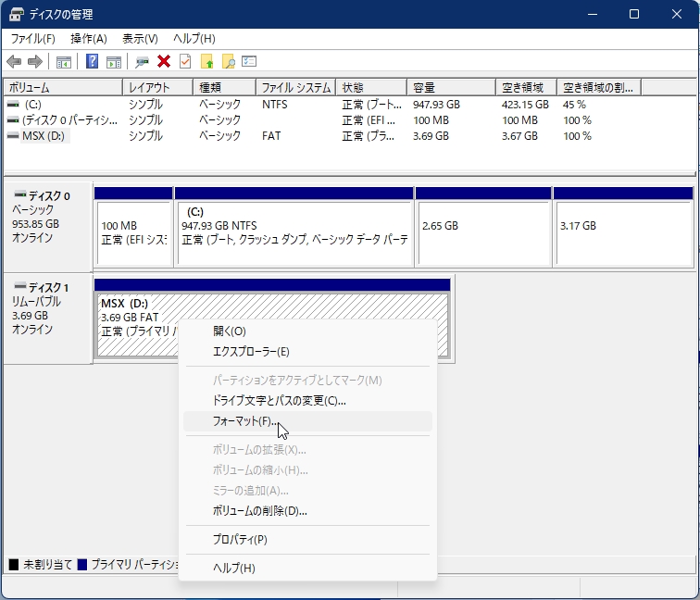Click the Back arrow toolbar icon
Image resolution: width=700 pixels, height=600 pixels.
tap(14, 61)
